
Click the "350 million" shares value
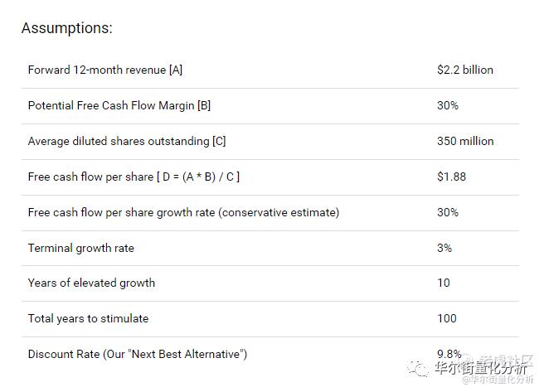click(x=464, y=141)
